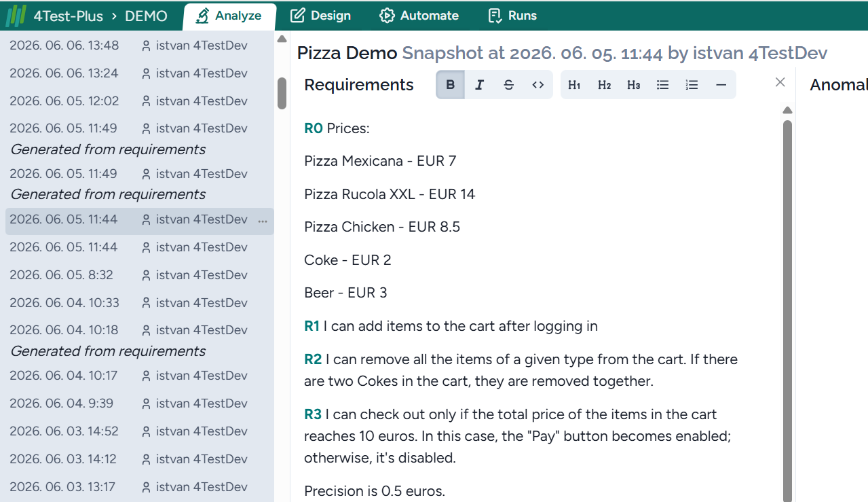868x502 pixels.
Task: Insert a numbered list
Action: (x=692, y=85)
